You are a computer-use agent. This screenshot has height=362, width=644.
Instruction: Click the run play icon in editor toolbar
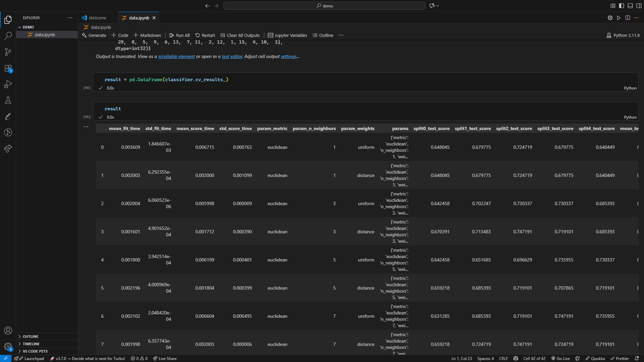619,18
